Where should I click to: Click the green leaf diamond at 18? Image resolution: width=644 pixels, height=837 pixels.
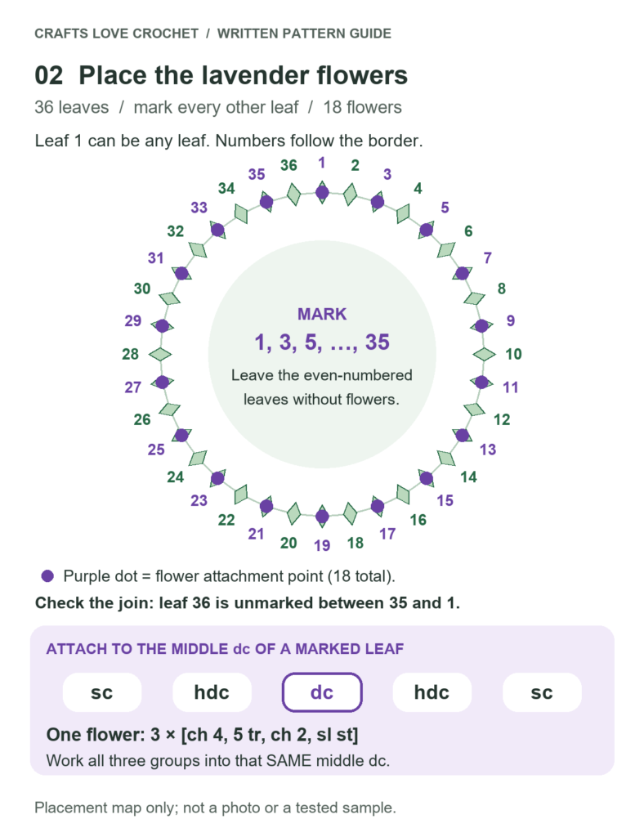tap(350, 513)
